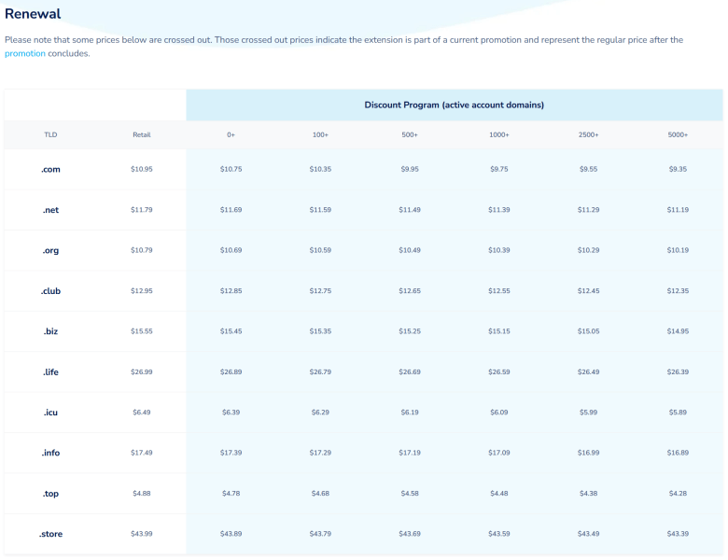Click the 100+ discount tier header
Screen dimensions: 728x560
(320, 134)
